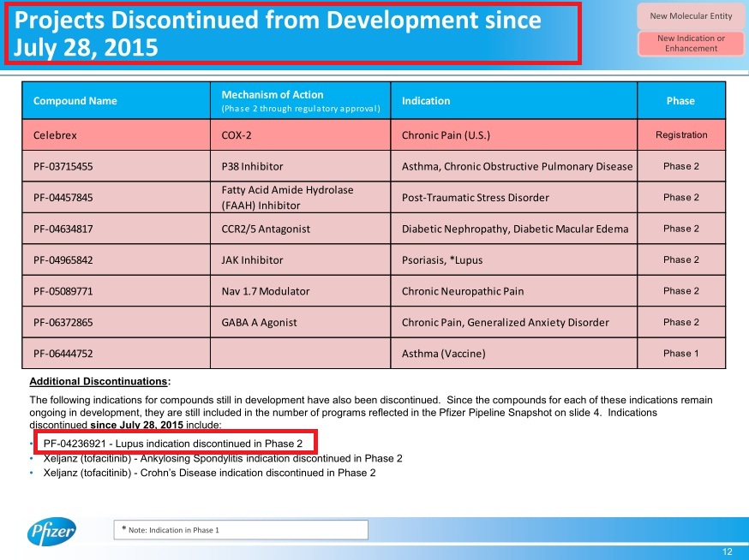Click the New Indication or Enhancement legend box

pyautogui.click(x=691, y=44)
